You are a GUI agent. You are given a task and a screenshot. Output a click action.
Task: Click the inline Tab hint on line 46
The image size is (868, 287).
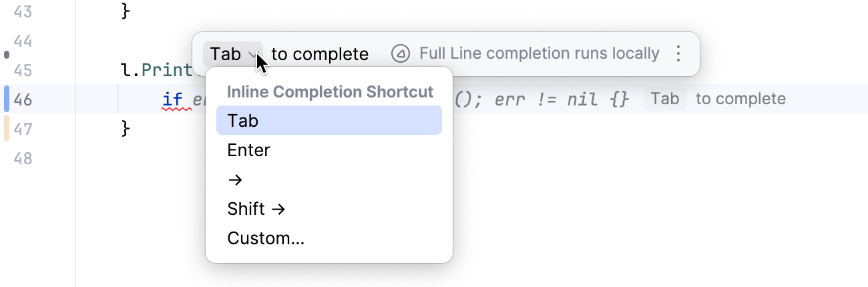(x=664, y=99)
